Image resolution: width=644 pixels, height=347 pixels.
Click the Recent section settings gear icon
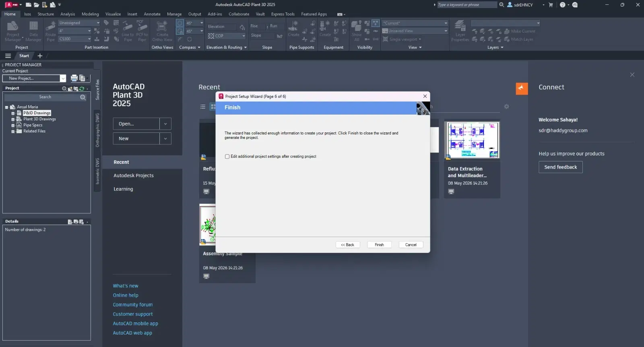tap(507, 107)
